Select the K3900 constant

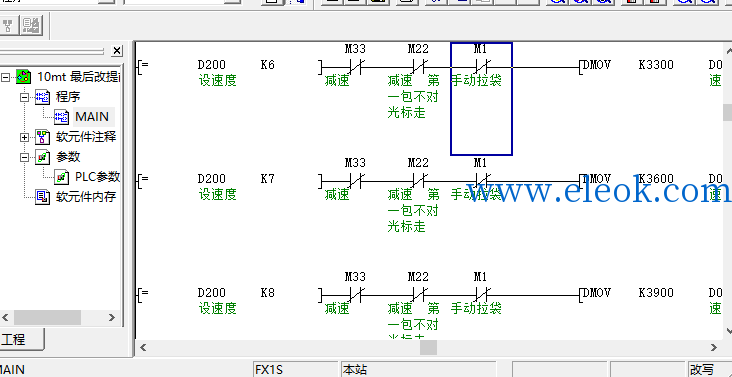tap(656, 293)
